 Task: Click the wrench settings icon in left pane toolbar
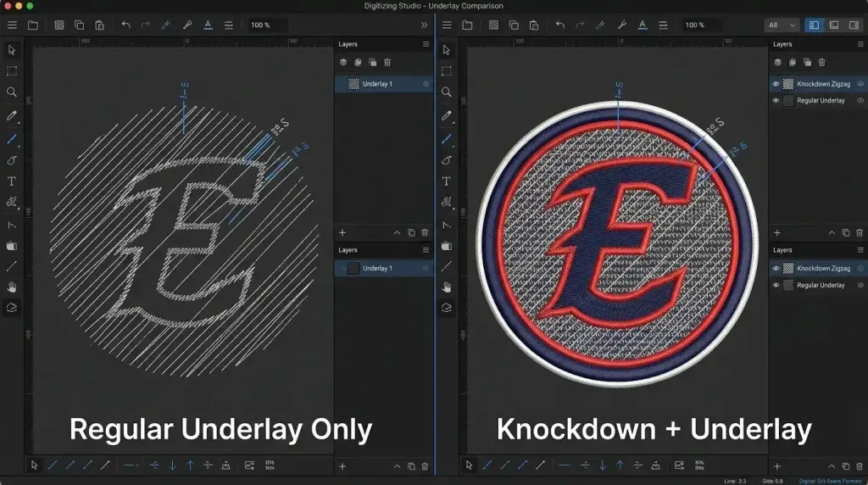[x=187, y=25]
